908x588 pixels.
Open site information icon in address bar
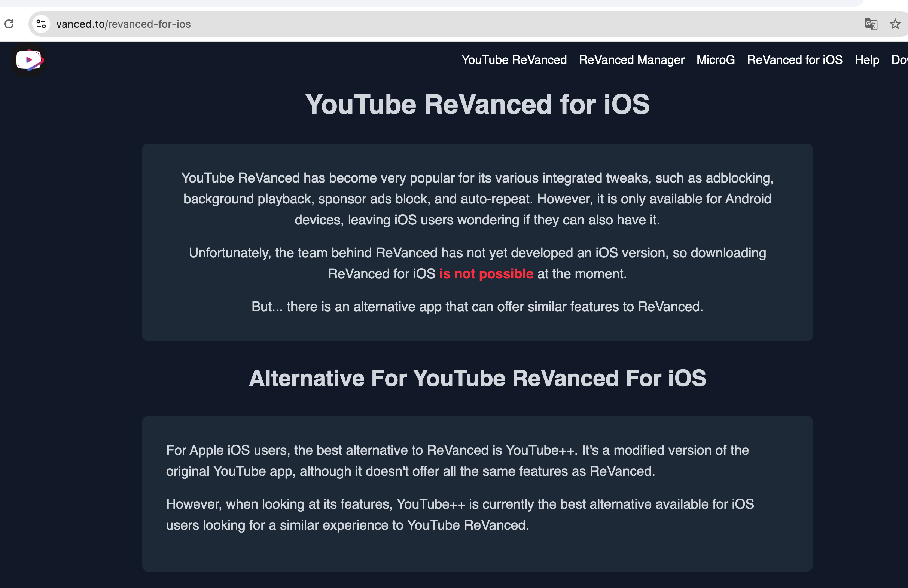(x=41, y=24)
